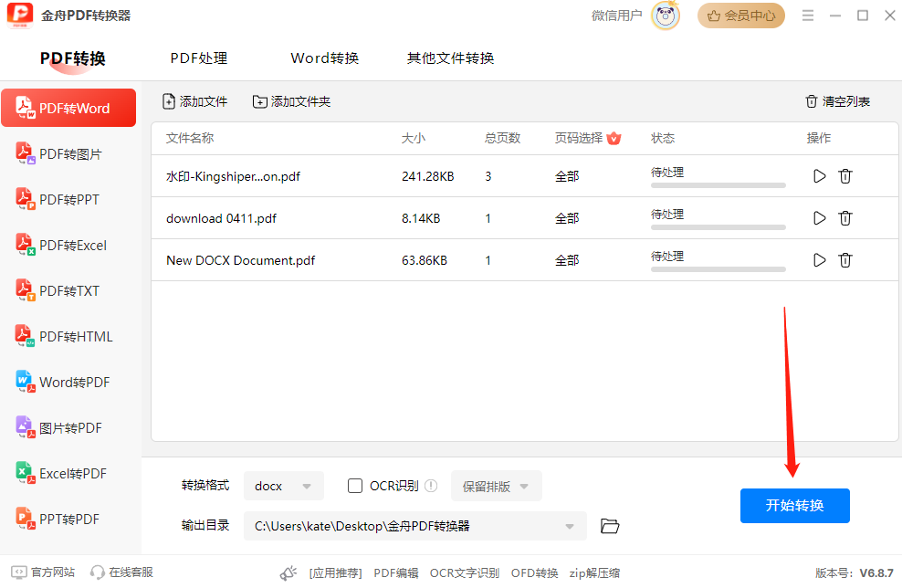The width and height of the screenshot is (902, 588).
Task: Delete New DOCX Document.pdf via trash icon
Action: [845, 260]
